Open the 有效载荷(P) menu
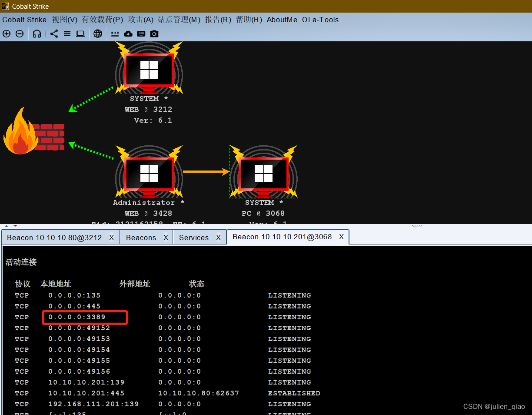This screenshot has width=532, height=415. [103, 20]
